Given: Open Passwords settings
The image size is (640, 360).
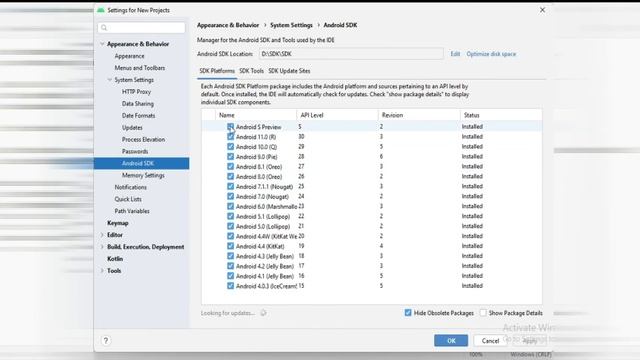Looking at the screenshot, I should [135, 151].
